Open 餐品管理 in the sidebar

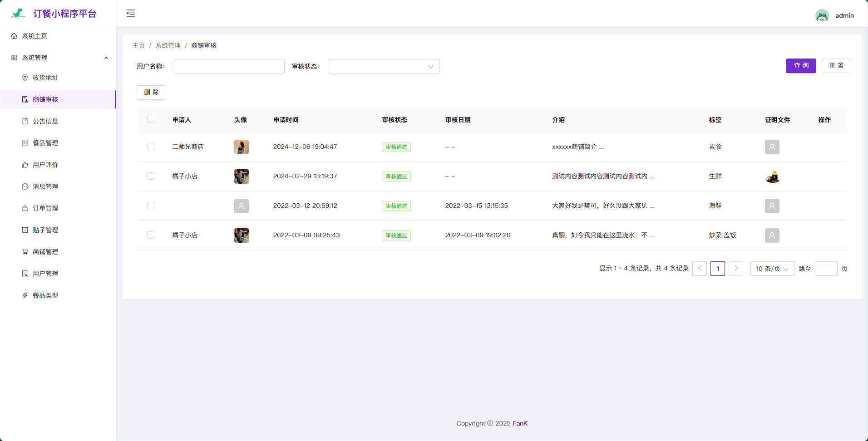coord(45,143)
